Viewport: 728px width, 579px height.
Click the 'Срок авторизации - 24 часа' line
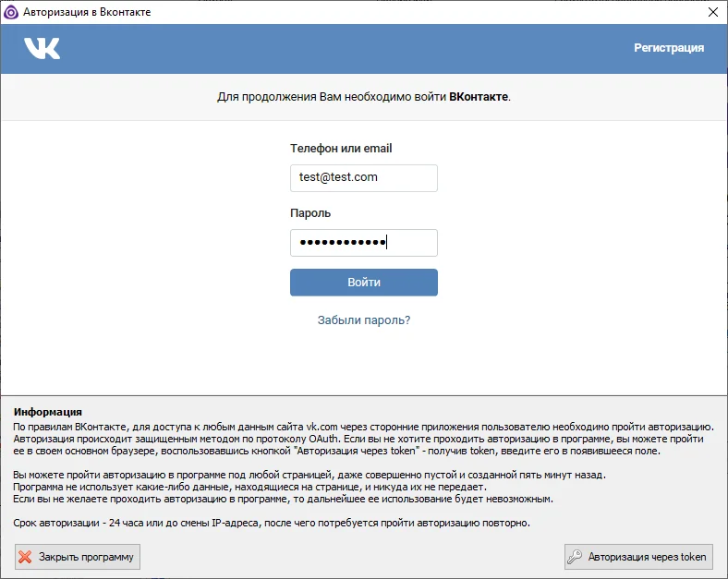[x=272, y=523]
